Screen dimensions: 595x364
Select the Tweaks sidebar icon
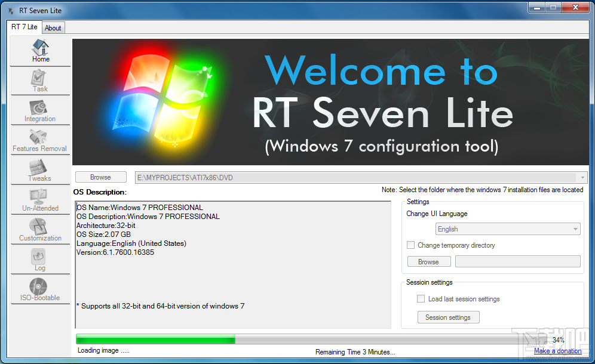coord(39,170)
